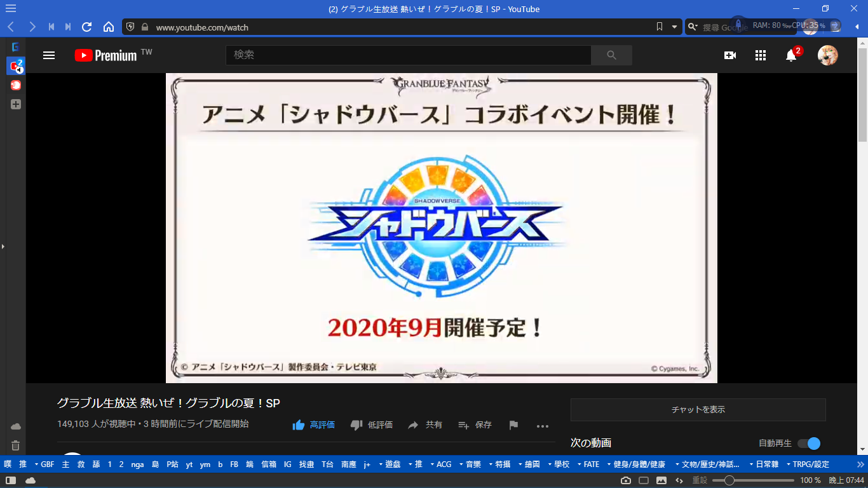The width and height of the screenshot is (868, 488).
Task: Open the YouTube create video camera icon
Action: 730,55
